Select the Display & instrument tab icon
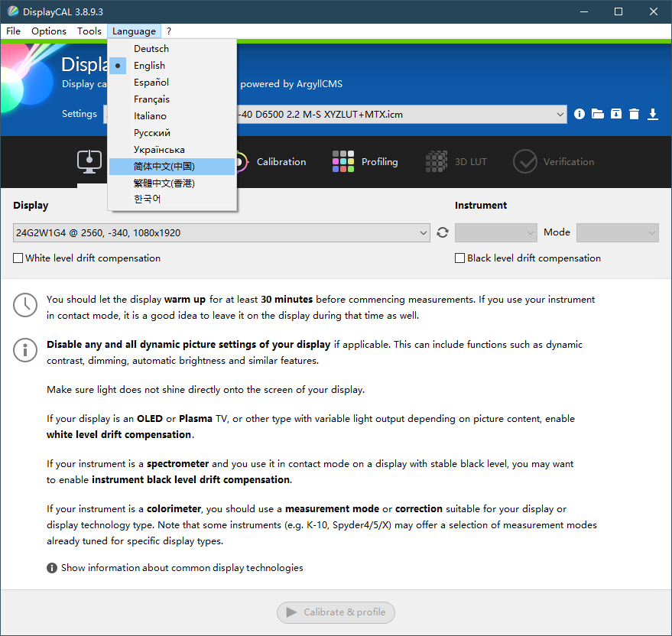672x636 pixels. (x=89, y=161)
